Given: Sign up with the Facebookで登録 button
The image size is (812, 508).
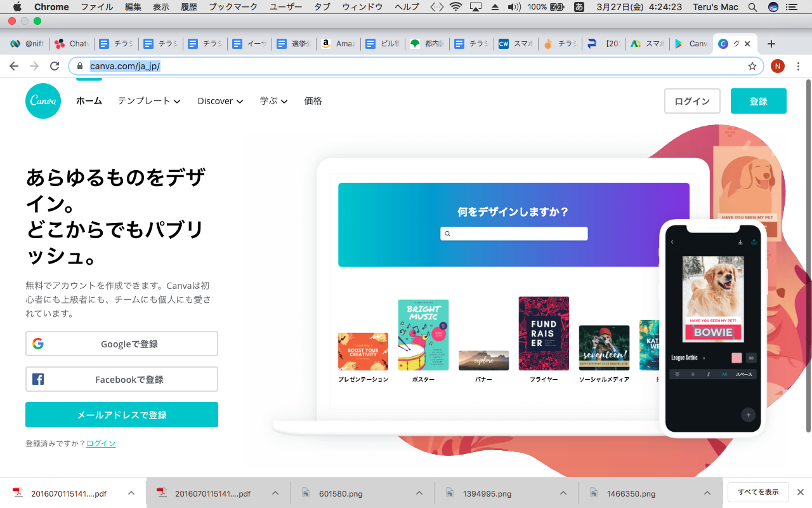Looking at the screenshot, I should (x=122, y=379).
